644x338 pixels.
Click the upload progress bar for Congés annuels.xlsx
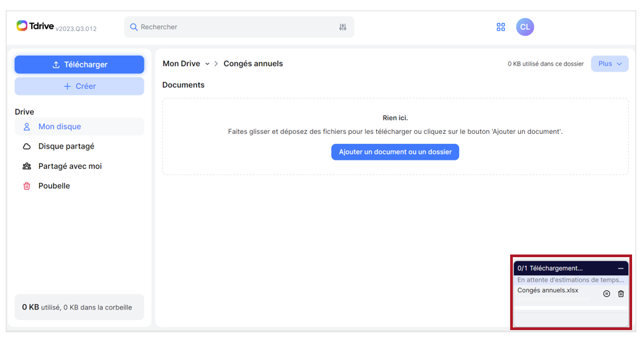pos(553,299)
